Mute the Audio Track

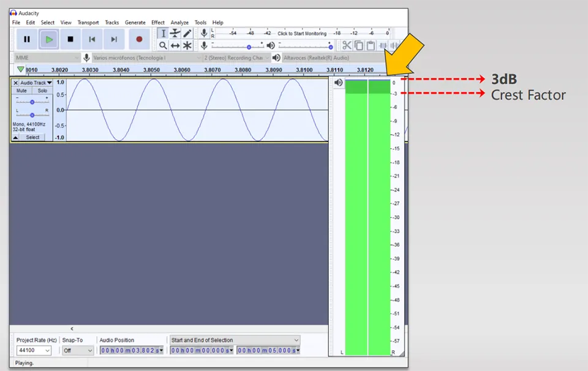coord(21,91)
